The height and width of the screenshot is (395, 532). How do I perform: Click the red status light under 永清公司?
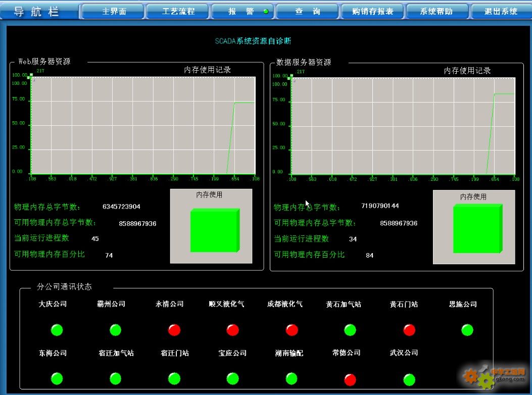(174, 330)
